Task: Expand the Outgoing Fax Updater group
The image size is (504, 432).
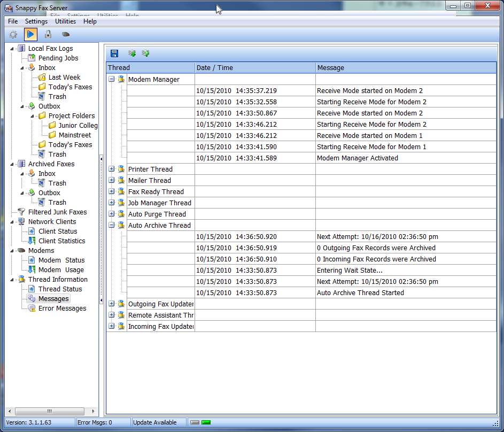Action: (x=111, y=304)
